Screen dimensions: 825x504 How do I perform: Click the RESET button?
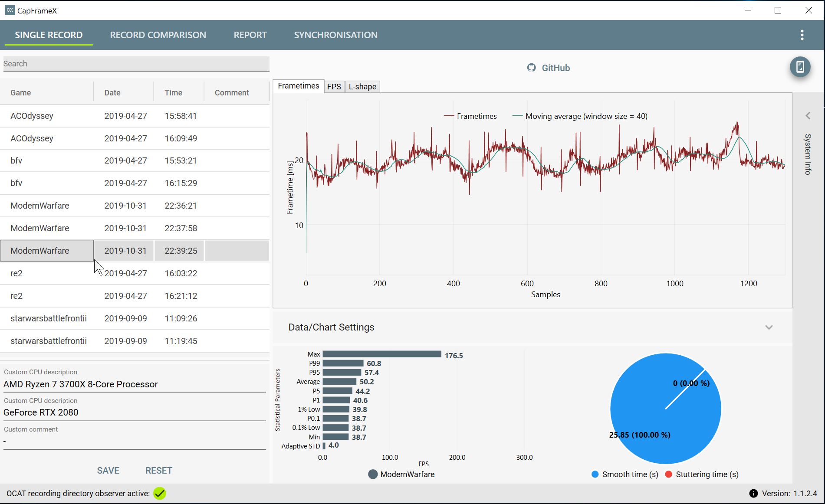coord(158,471)
